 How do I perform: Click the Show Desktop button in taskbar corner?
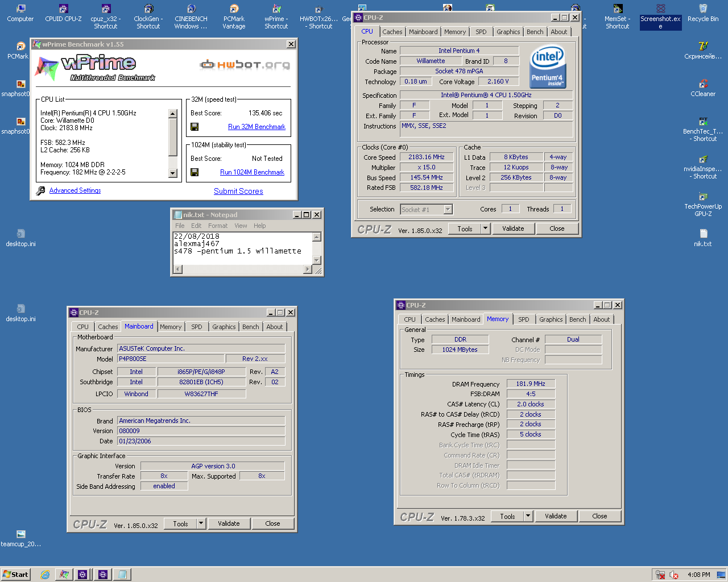click(721, 575)
